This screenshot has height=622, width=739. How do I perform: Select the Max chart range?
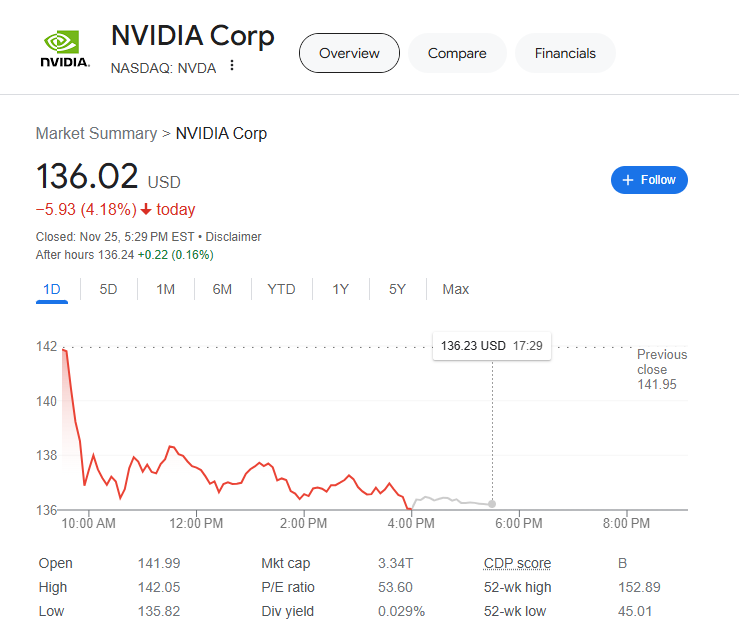click(x=455, y=289)
